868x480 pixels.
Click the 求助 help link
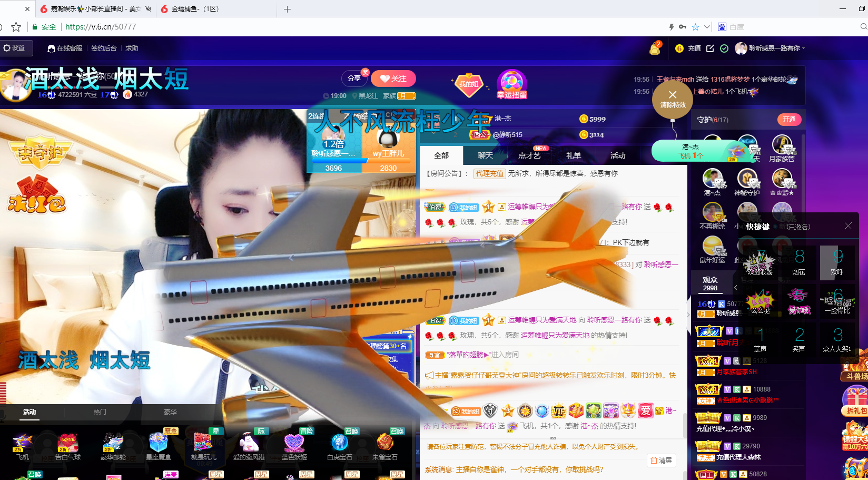(132, 48)
